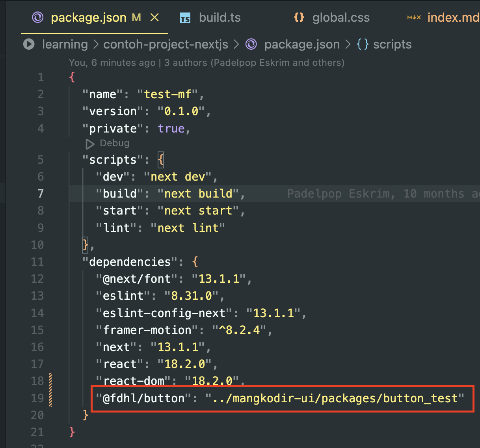Click the "dependencies" key
Screen dimensions: 480x448
pyautogui.click(x=130, y=262)
